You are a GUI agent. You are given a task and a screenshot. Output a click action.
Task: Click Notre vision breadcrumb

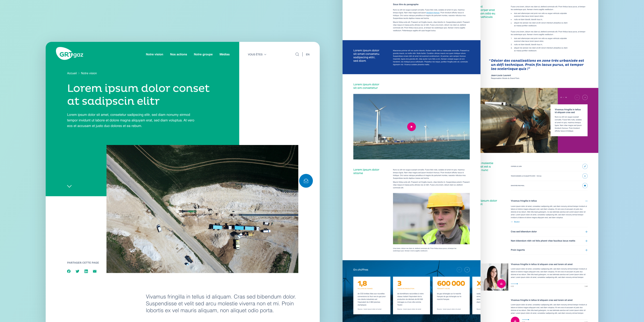tap(89, 73)
